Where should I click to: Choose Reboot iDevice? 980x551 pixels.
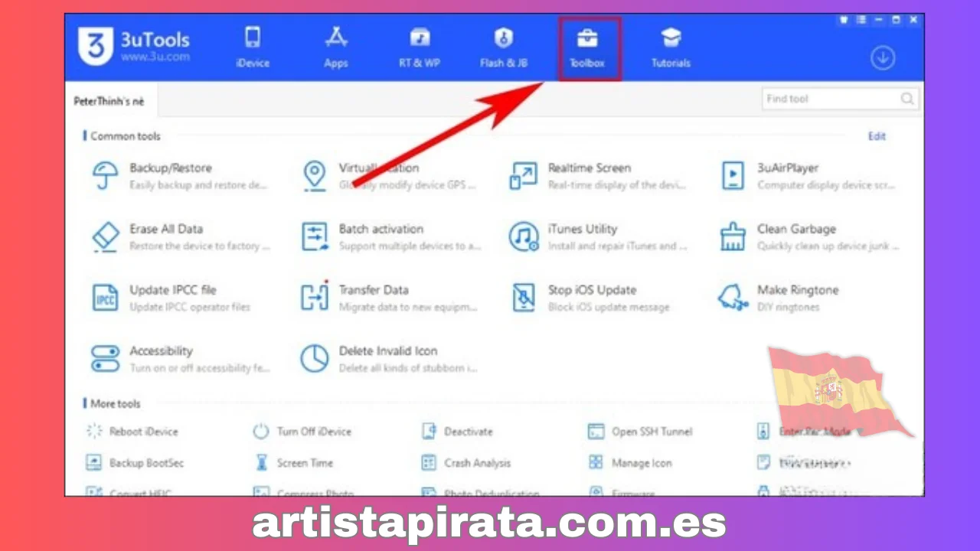132,432
